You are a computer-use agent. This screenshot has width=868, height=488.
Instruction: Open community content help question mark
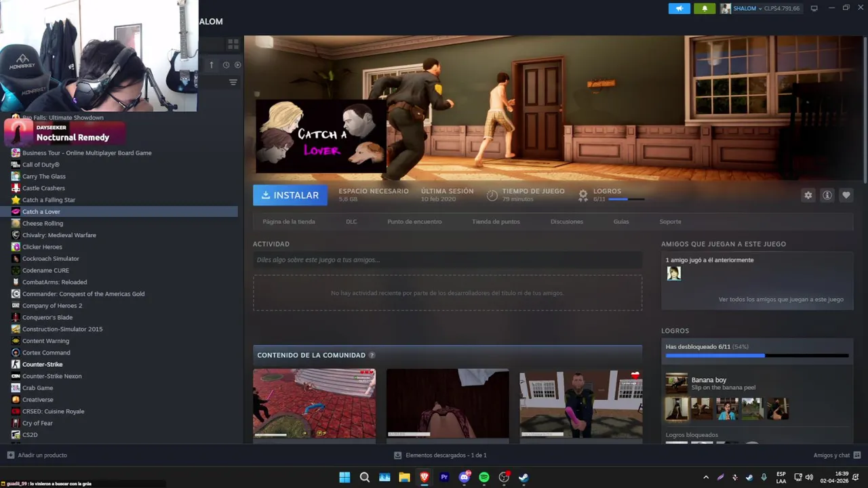372,355
